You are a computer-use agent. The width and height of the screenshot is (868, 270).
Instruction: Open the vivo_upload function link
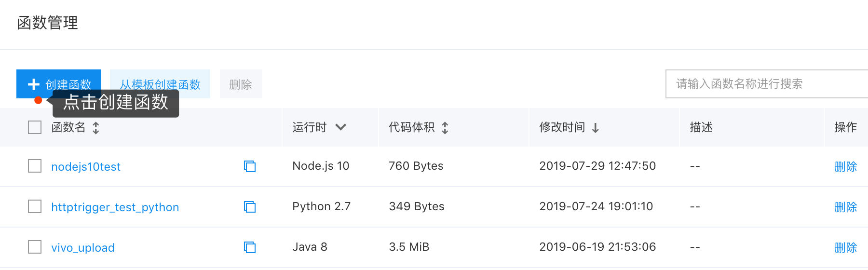[x=83, y=248]
